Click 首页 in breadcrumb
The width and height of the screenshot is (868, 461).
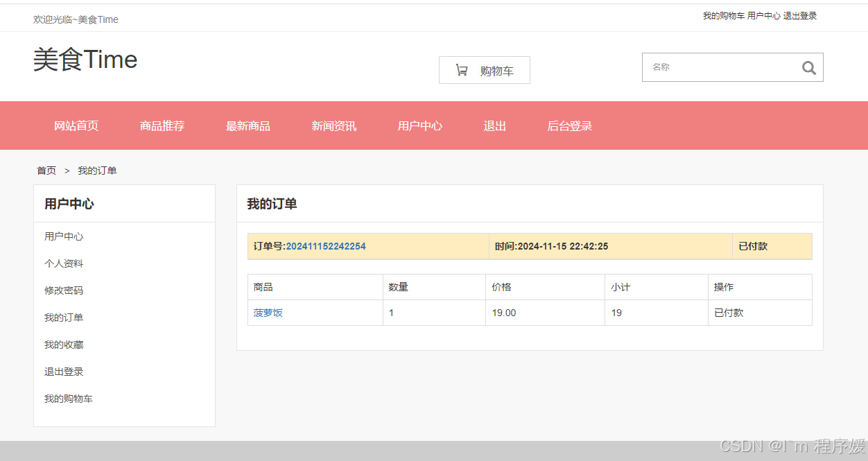click(46, 171)
